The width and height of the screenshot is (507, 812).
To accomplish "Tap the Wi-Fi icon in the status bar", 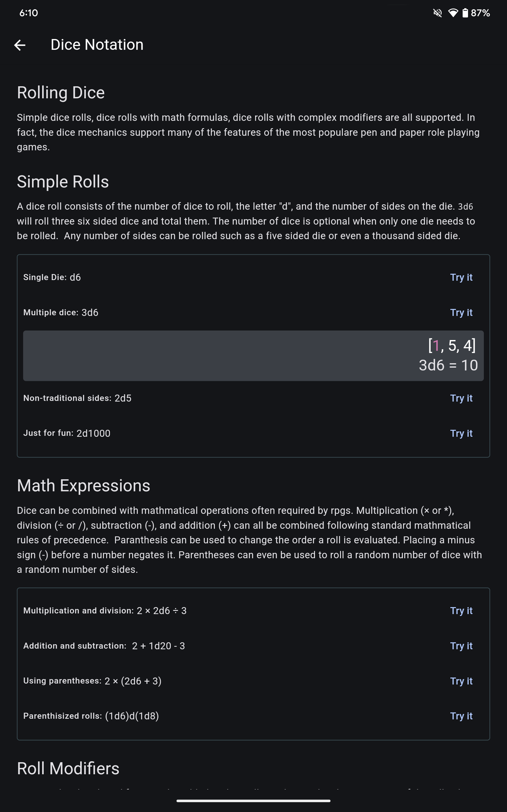I will point(453,13).
